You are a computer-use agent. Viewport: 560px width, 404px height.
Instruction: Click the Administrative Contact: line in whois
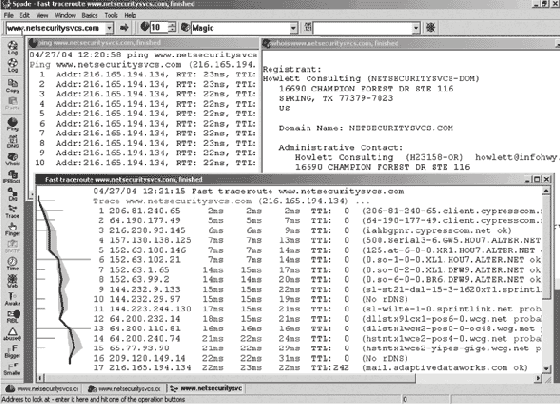click(x=341, y=148)
